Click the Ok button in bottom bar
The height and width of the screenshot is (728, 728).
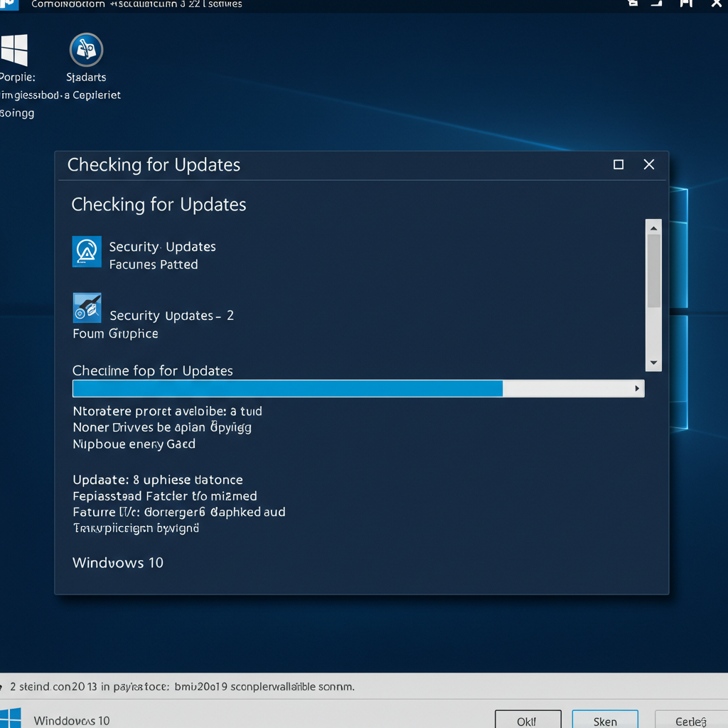click(528, 720)
